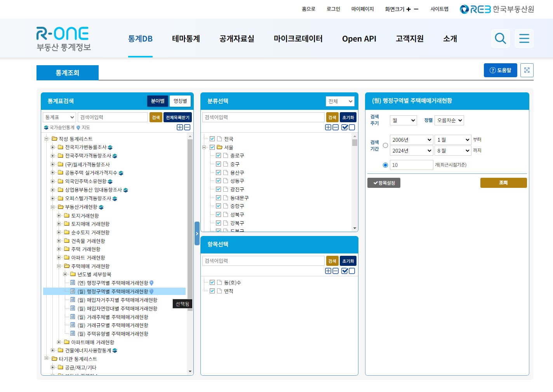Open the 2006년 start year dropdown
553x392 pixels.
tap(411, 140)
